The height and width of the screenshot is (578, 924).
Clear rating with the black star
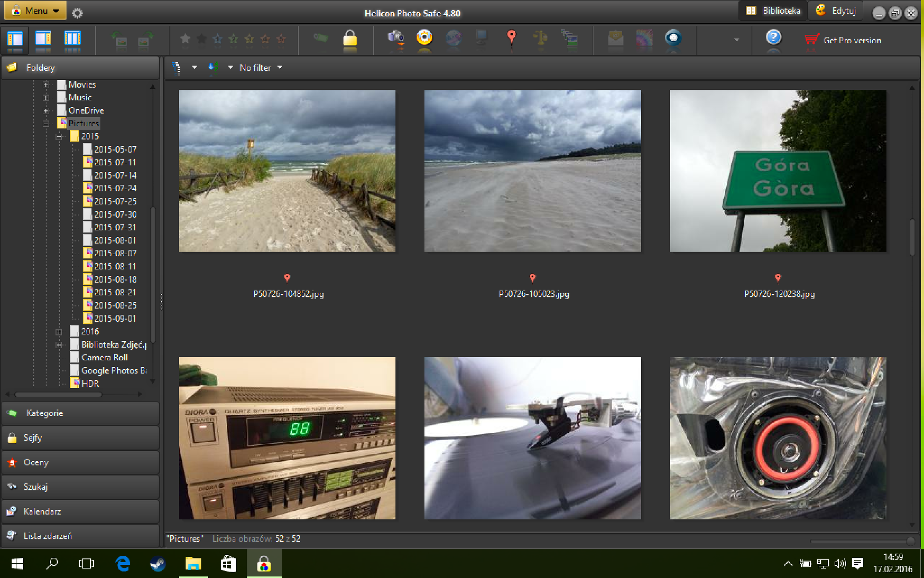pos(201,39)
